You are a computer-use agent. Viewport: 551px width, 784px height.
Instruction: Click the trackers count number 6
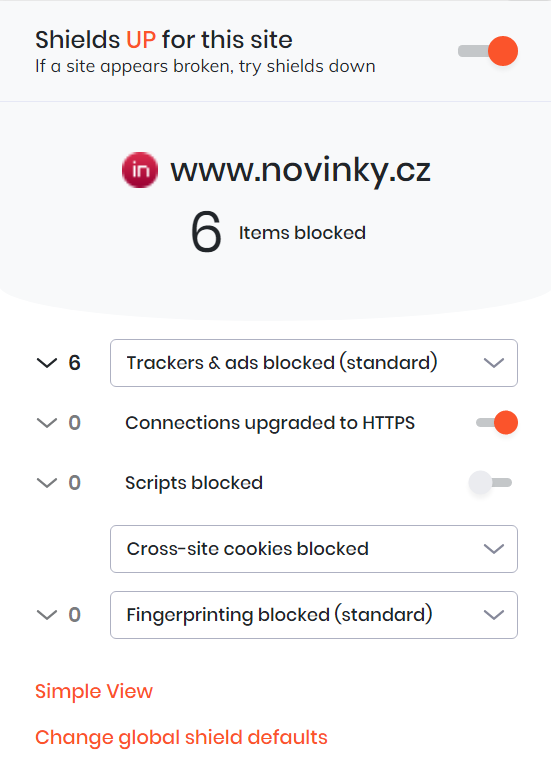[x=74, y=363]
